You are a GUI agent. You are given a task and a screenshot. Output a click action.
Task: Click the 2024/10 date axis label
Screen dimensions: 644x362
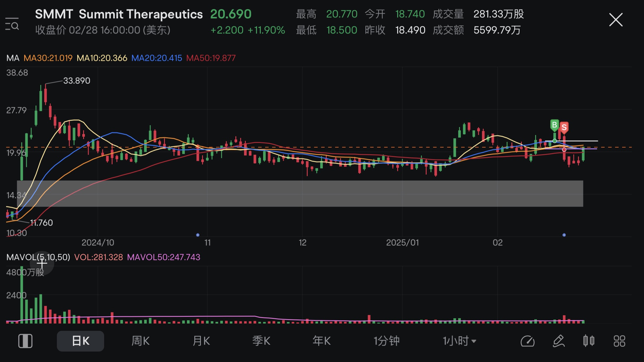click(98, 243)
